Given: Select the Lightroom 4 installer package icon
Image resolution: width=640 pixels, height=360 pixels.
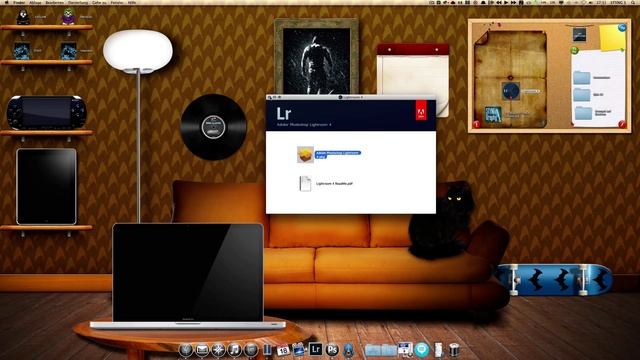Looking at the screenshot, I should click(305, 155).
